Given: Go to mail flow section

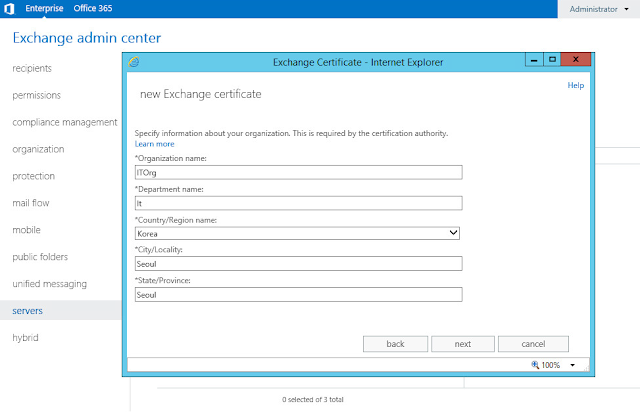Looking at the screenshot, I should 31,203.
